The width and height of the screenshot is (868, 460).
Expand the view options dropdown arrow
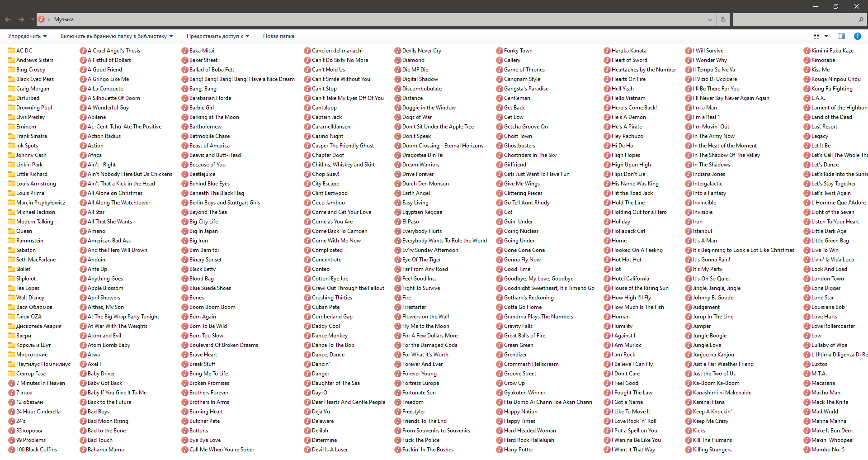[x=826, y=36]
